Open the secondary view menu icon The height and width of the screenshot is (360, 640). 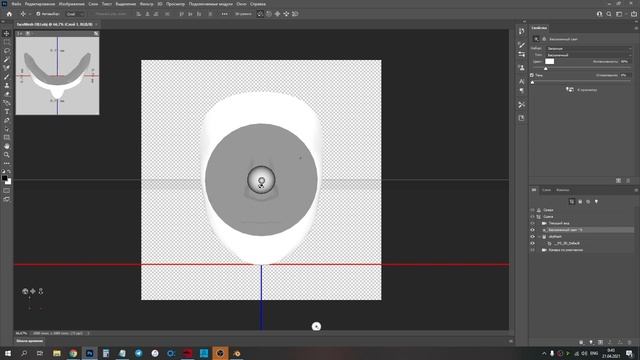coord(28,33)
